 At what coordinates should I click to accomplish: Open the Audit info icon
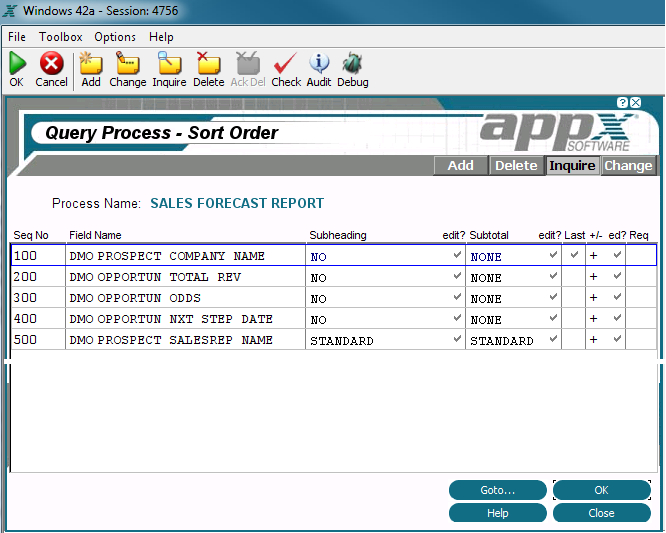pyautogui.click(x=319, y=63)
